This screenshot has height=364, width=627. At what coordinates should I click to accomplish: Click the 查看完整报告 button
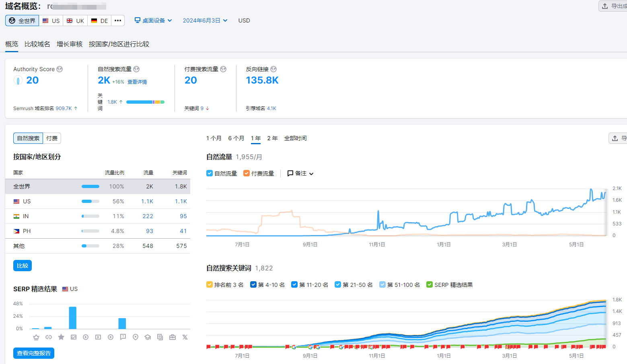(34, 353)
